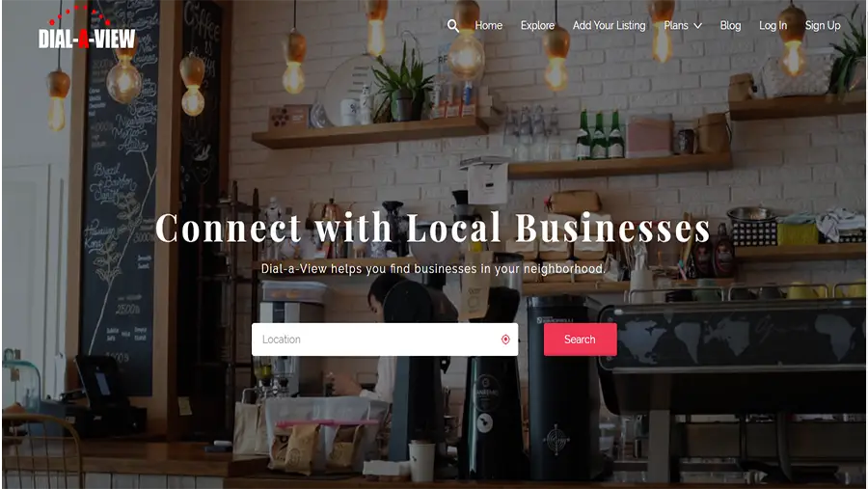Viewport: 868px width, 489px height.
Task: Open the search magnifier icon in navbar
Action: (453, 25)
